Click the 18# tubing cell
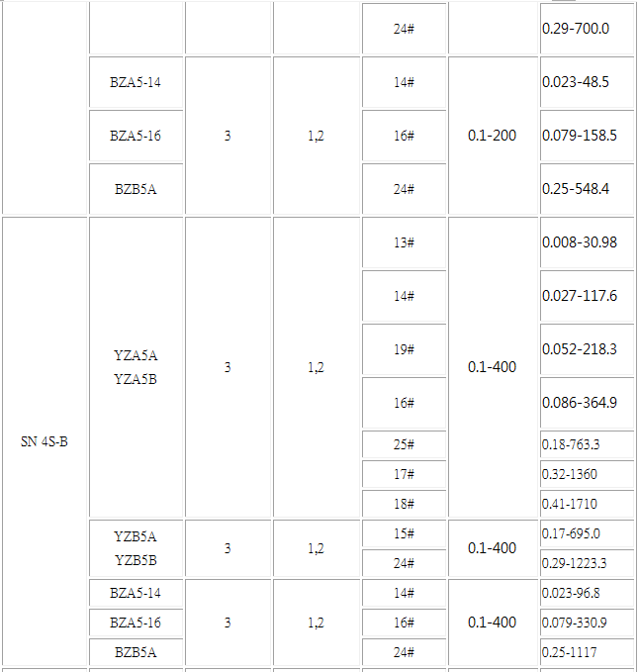638x672 pixels. tap(404, 504)
